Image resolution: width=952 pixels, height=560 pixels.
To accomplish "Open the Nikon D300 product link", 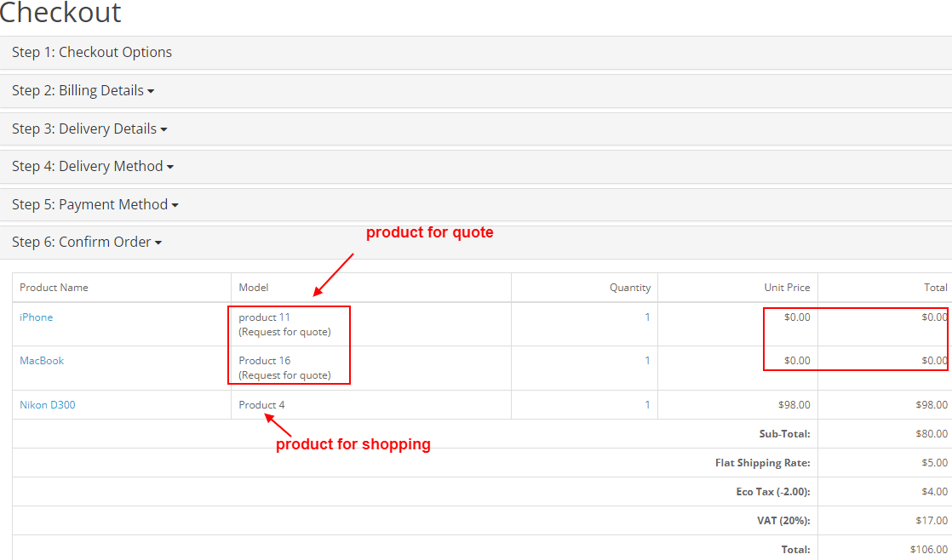I will click(48, 404).
